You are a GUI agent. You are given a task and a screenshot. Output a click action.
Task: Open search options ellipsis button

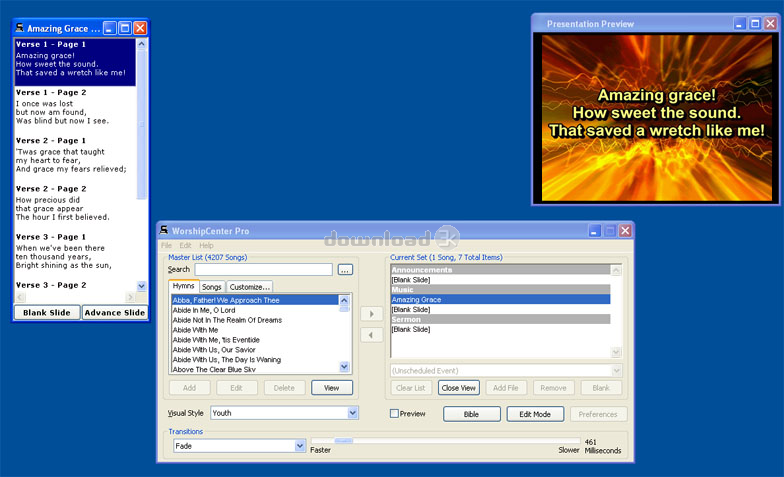coord(345,270)
